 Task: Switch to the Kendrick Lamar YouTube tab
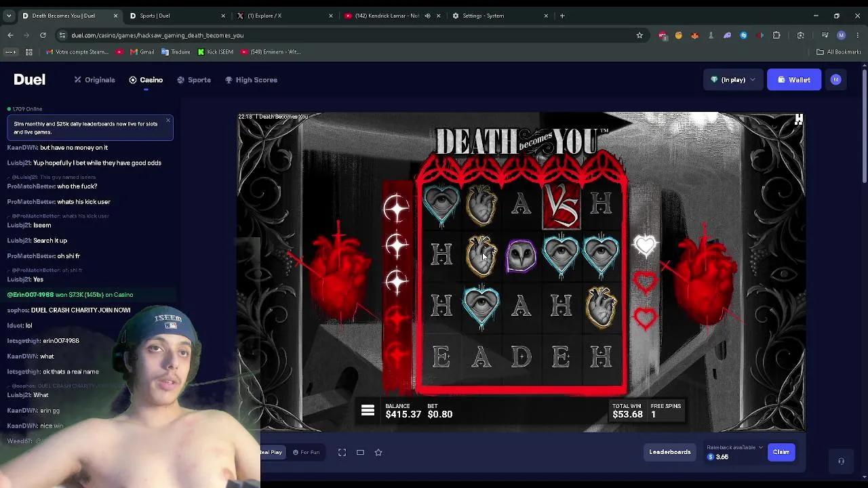point(392,16)
